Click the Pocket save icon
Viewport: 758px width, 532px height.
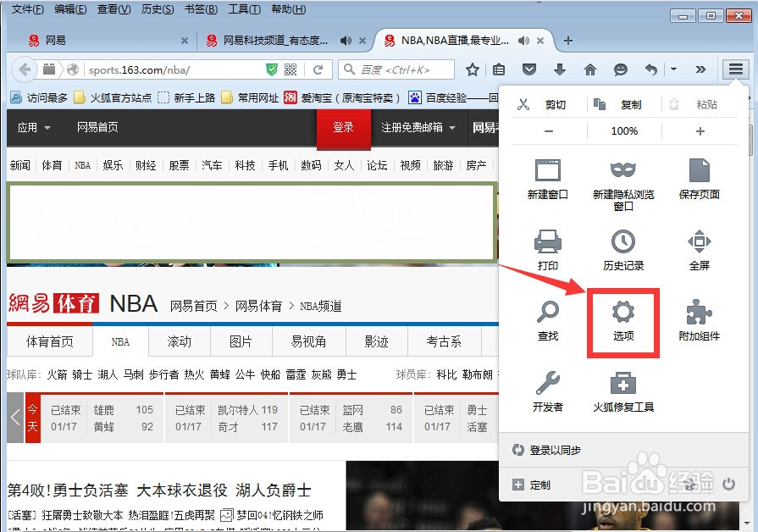pyautogui.click(x=529, y=69)
